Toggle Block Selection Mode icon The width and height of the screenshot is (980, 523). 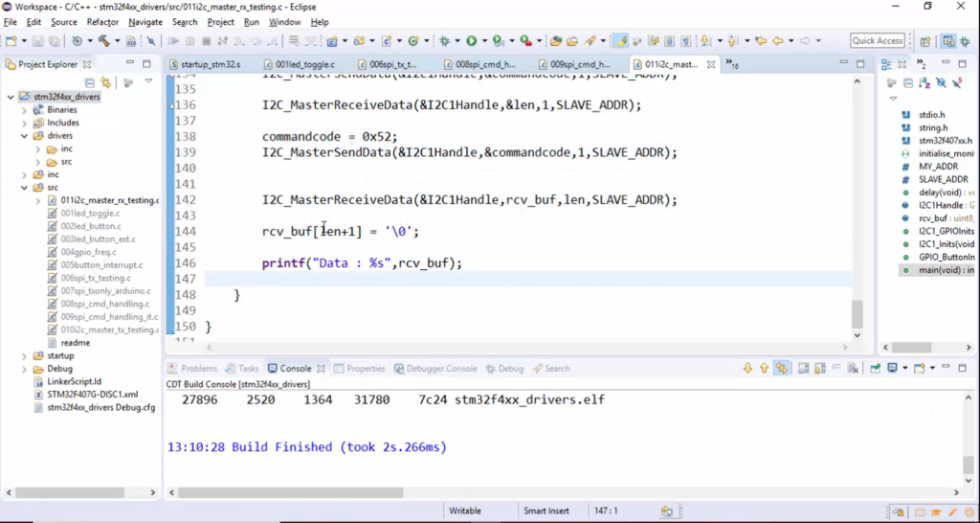(x=669, y=40)
